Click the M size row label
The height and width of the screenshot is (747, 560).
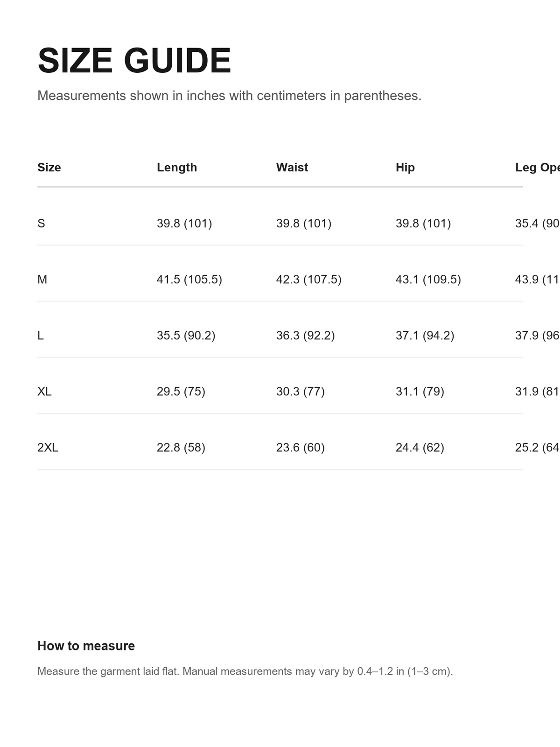(42, 279)
